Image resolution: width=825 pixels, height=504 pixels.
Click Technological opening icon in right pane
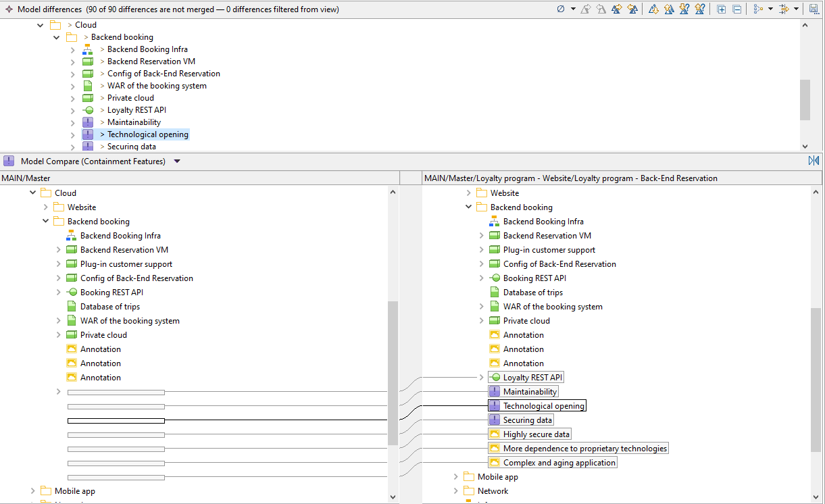pyautogui.click(x=495, y=406)
